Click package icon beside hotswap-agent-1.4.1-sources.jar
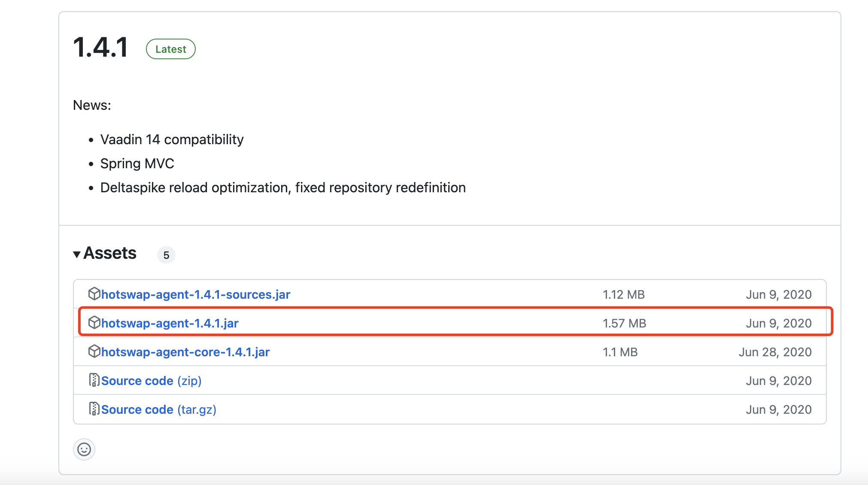Viewport: 868px width, 485px height. (94, 294)
